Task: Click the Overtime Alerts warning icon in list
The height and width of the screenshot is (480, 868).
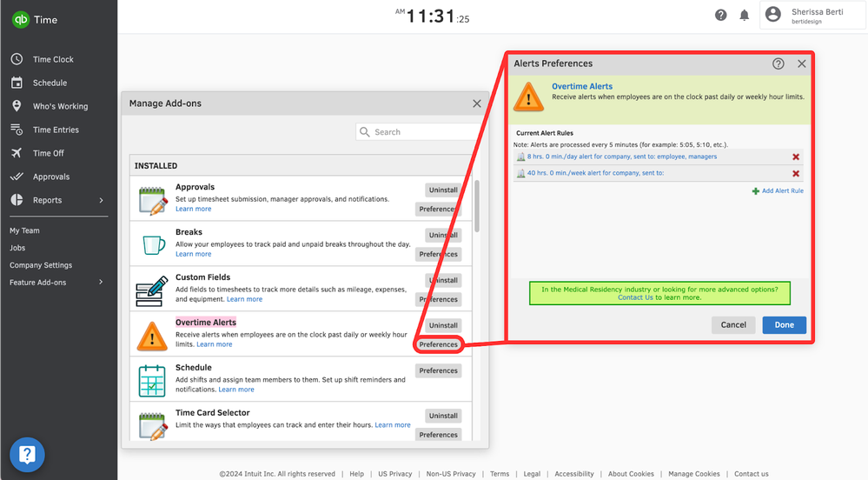Action: pyautogui.click(x=152, y=336)
